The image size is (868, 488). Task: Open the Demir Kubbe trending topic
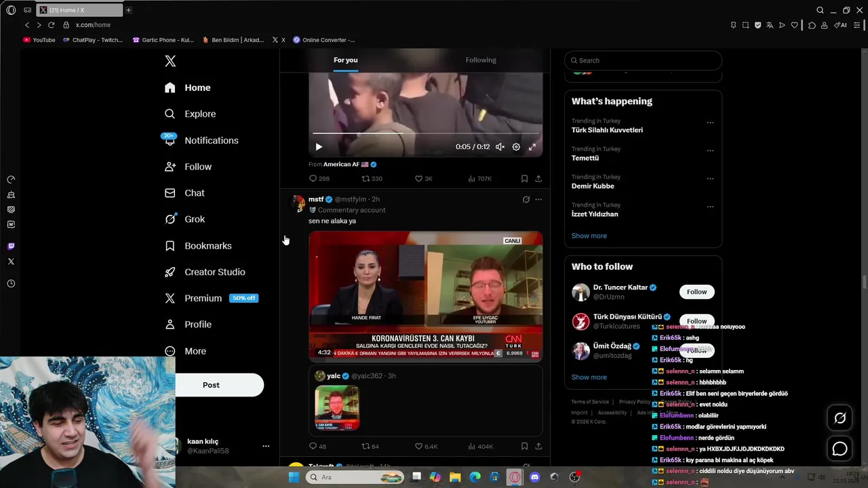pyautogui.click(x=593, y=186)
